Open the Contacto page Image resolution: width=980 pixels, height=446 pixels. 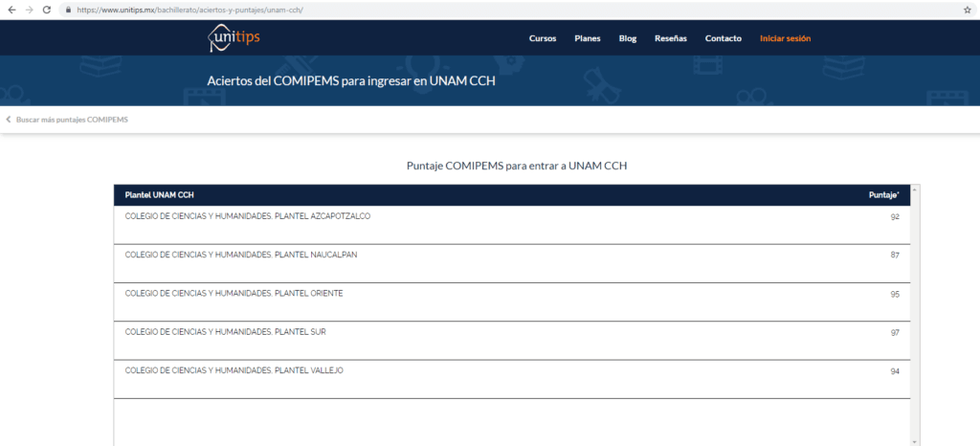tap(723, 38)
